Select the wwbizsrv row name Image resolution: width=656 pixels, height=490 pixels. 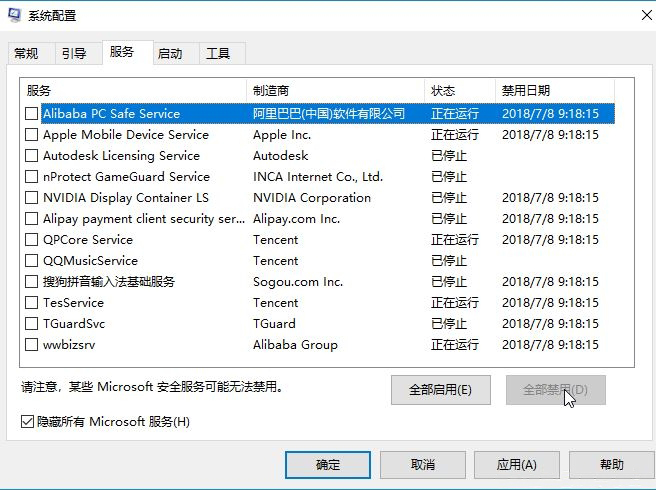tap(69, 345)
